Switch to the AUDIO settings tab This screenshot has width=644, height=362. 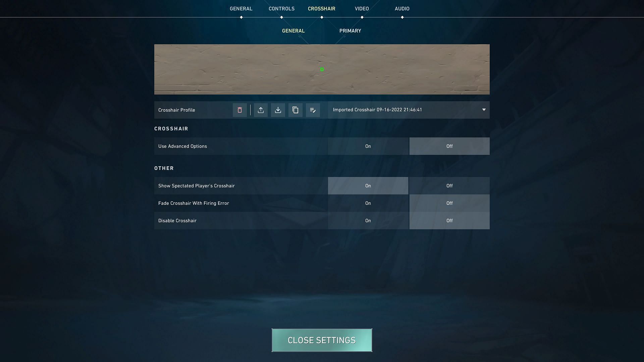[x=401, y=8]
